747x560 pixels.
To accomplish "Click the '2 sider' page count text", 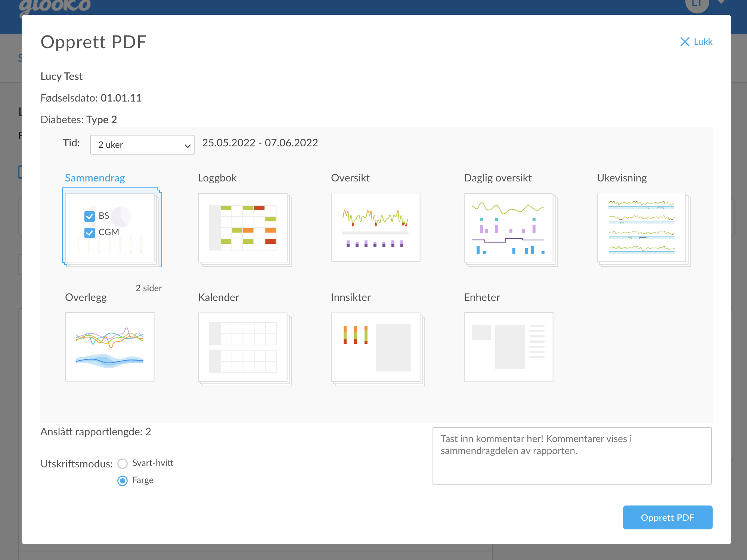I will [x=149, y=288].
